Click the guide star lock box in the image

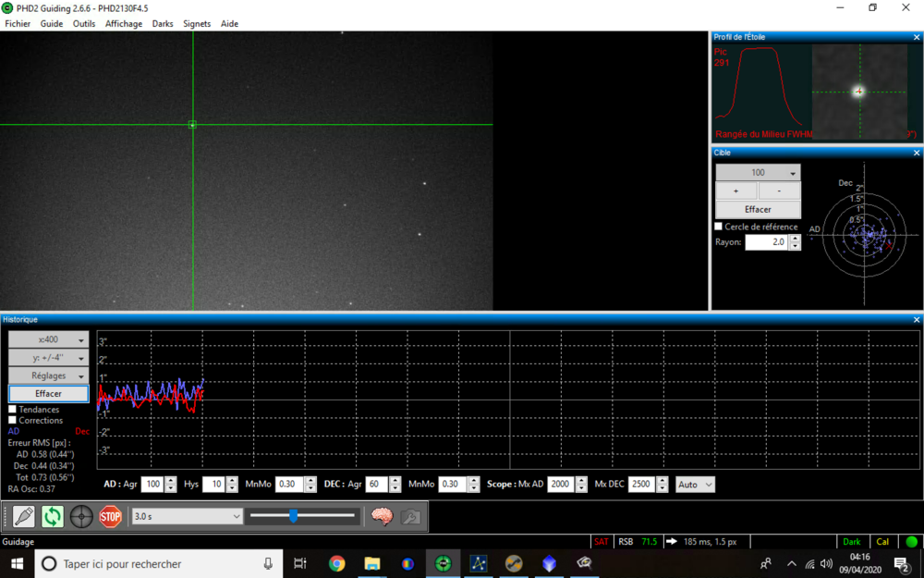click(192, 125)
